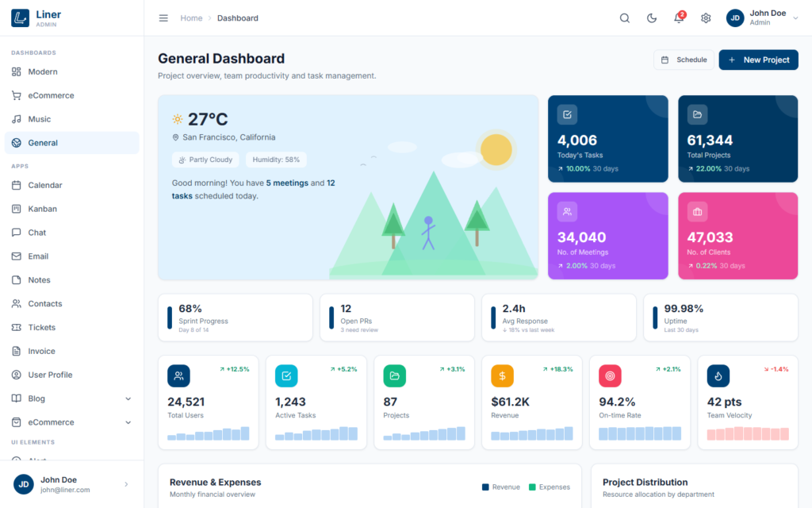Screen dimensions: 812x508
Task: Open search with the magnifier icon
Action: tap(625, 18)
